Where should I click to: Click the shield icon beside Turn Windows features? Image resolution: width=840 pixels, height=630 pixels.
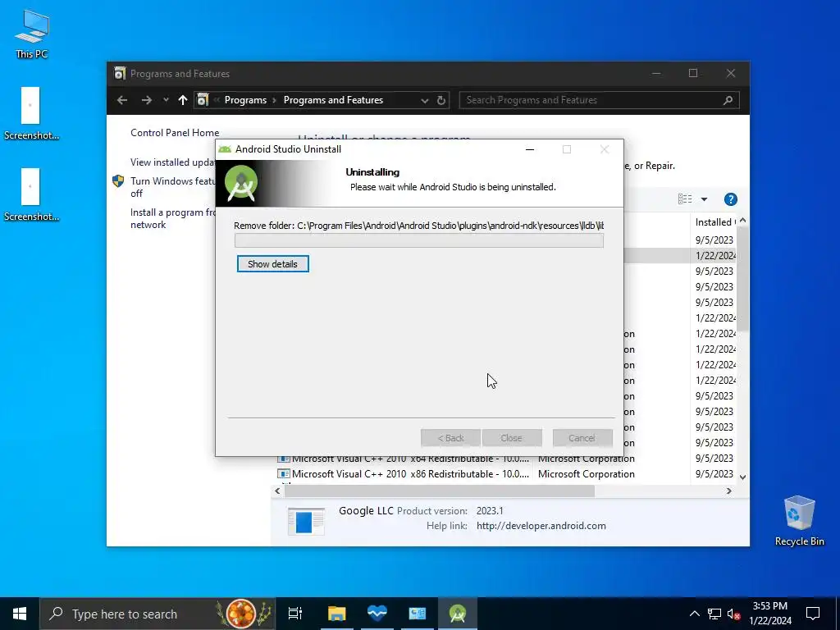(118, 181)
